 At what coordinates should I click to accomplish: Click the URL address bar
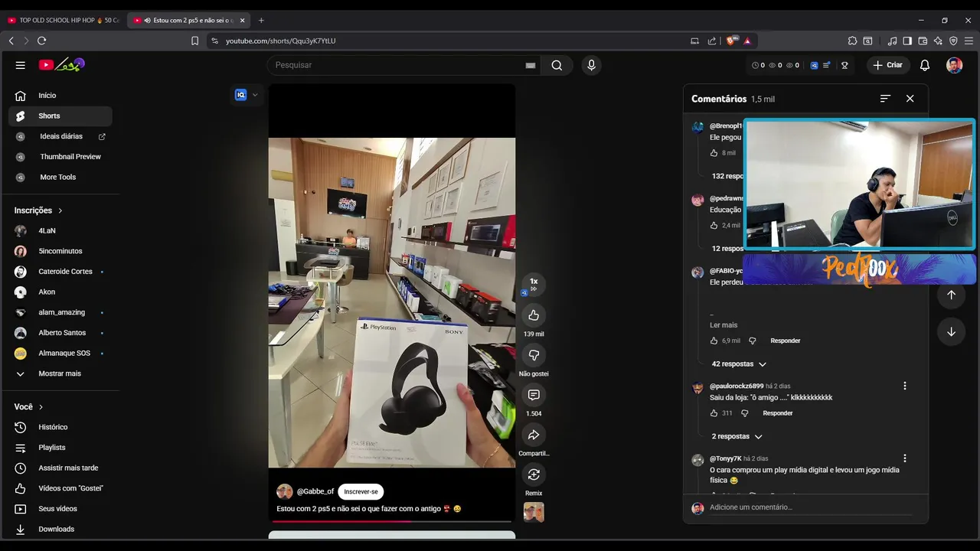click(444, 41)
